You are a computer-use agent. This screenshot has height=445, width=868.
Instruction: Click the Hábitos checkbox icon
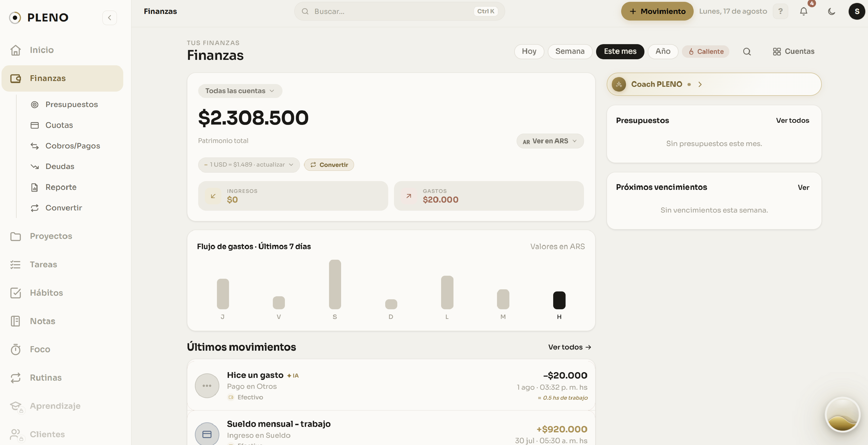tap(15, 293)
